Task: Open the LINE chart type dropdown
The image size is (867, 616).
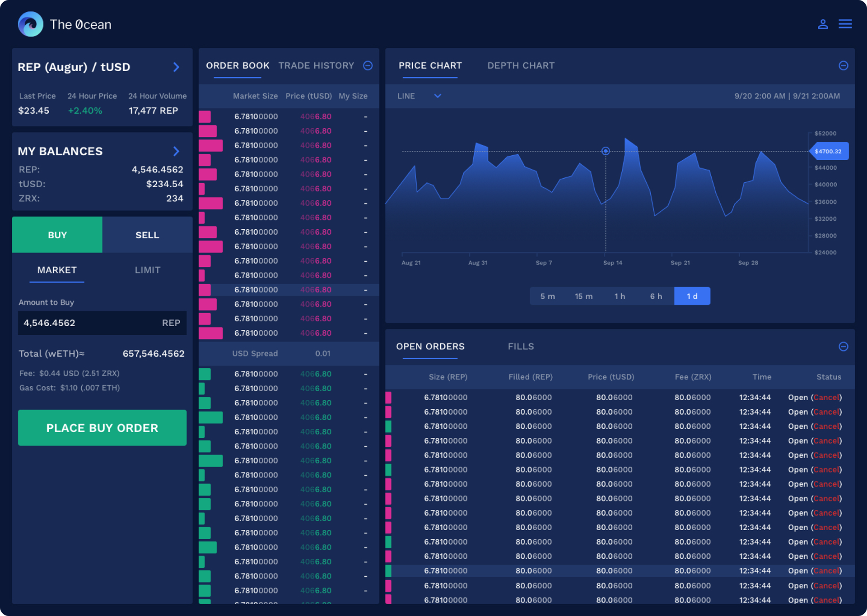Action: (419, 96)
